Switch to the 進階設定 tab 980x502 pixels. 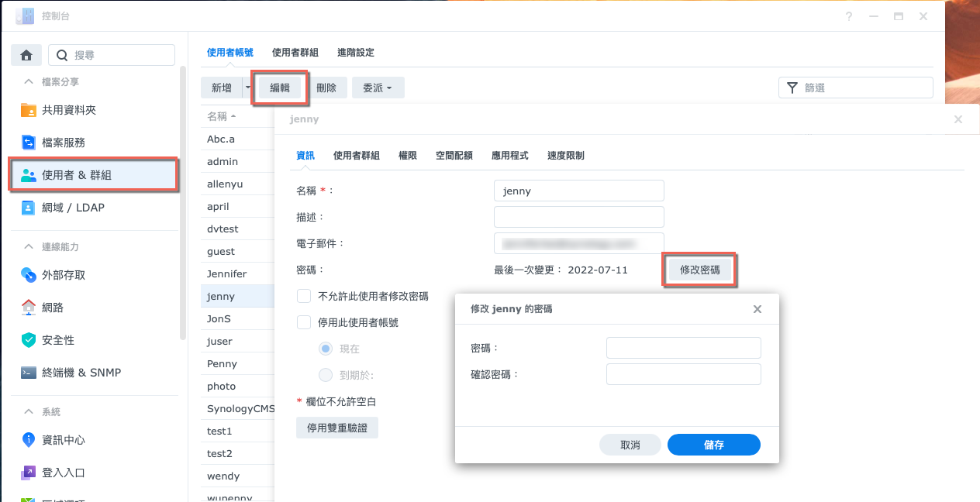pos(356,53)
